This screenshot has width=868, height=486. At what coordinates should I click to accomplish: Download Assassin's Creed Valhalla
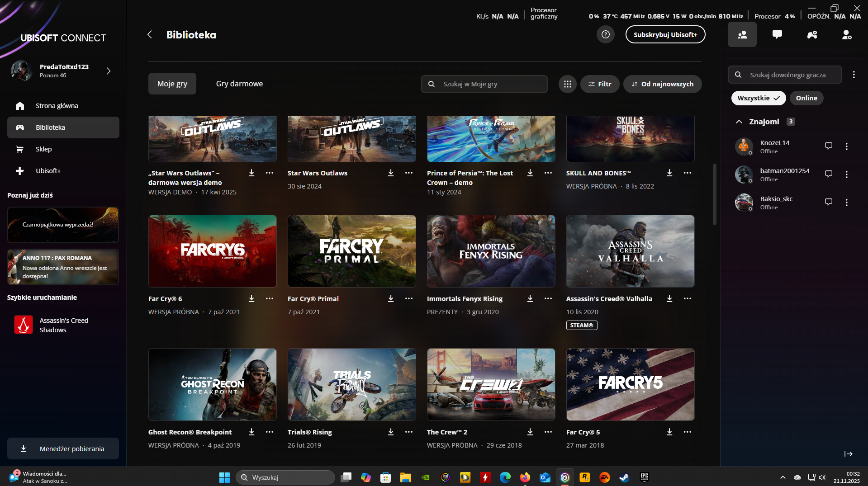669,299
